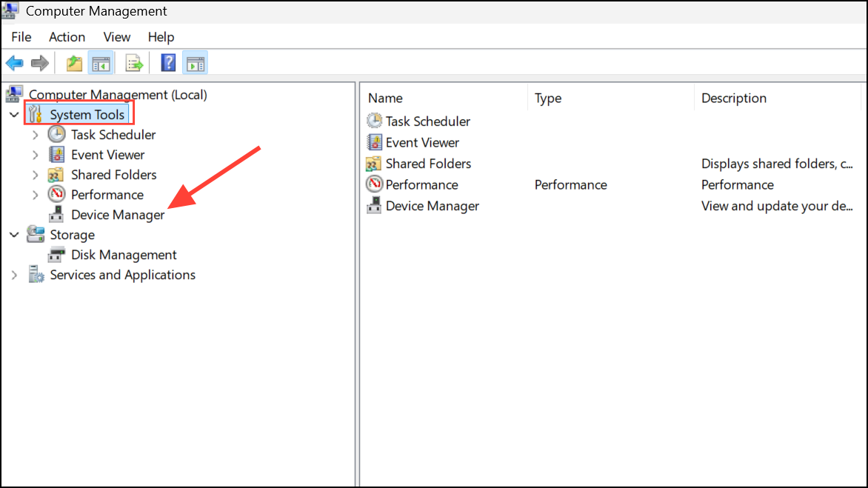
Task: Click the Export List toolbar icon
Action: [134, 63]
